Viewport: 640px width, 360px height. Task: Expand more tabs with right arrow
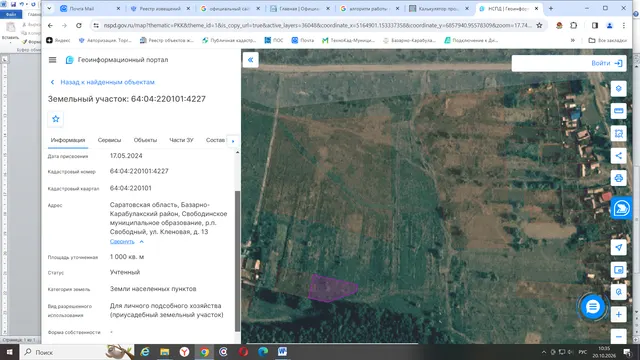(233, 141)
